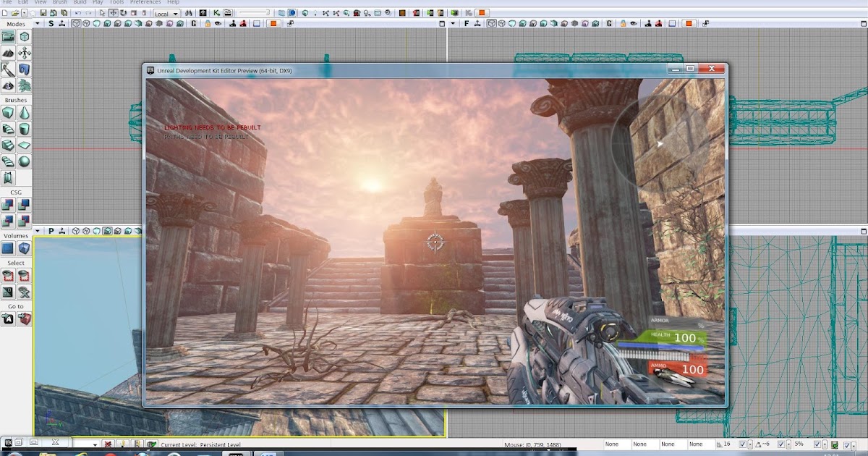Viewport: 868px width, 456px height.
Task: Click CSG Add icon
Action: click(x=8, y=206)
